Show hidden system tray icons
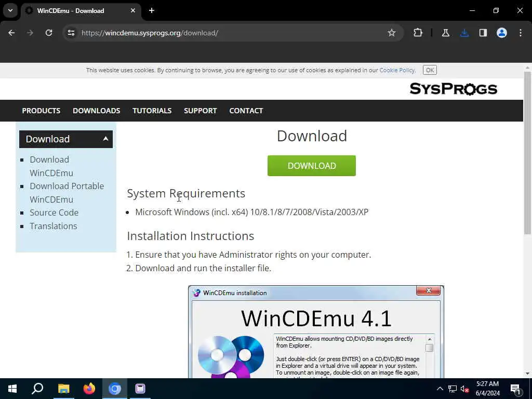This screenshot has height=399, width=532. (x=440, y=389)
